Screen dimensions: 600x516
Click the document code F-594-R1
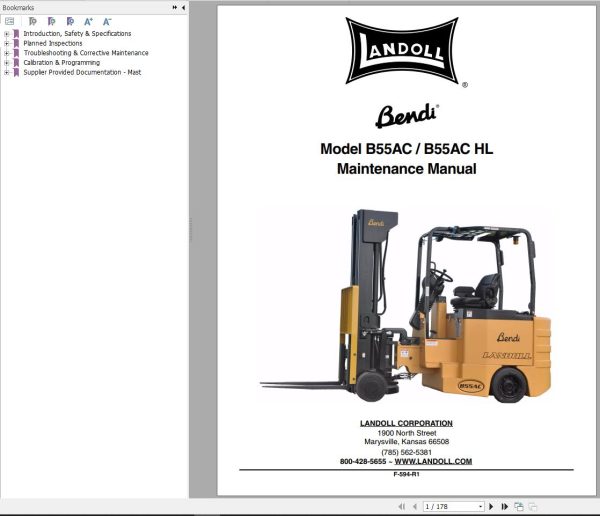[x=406, y=474]
